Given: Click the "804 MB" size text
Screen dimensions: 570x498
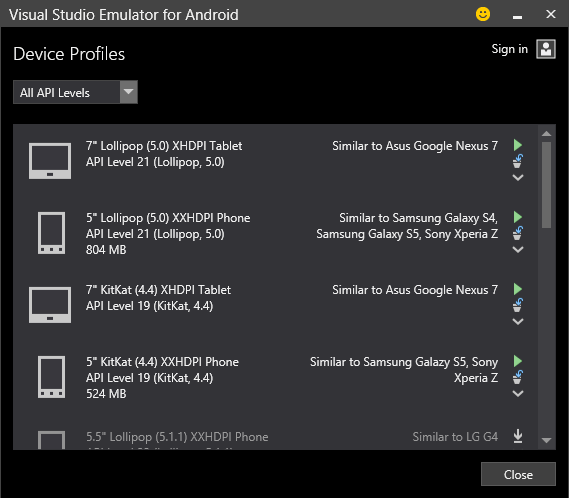Looking at the screenshot, I should 106,250.
